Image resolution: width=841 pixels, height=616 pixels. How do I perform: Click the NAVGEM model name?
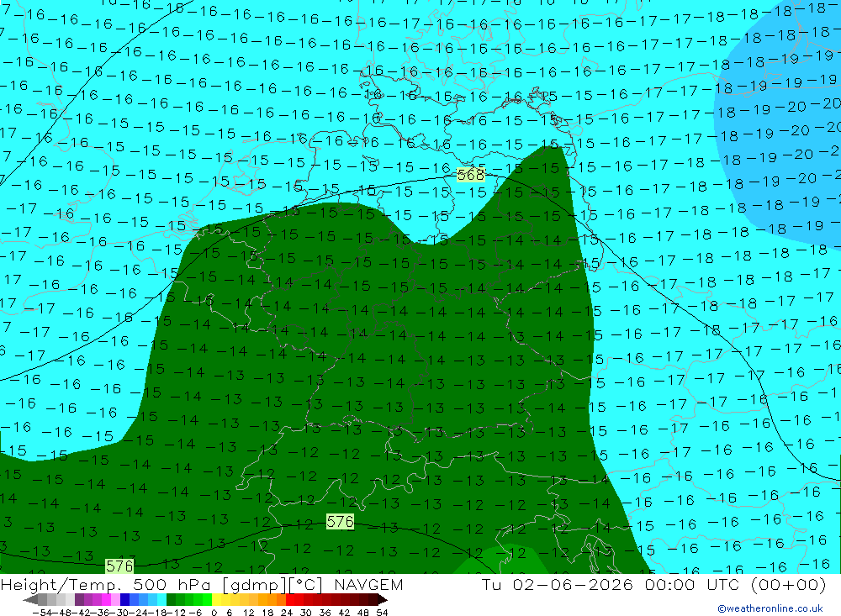click(x=368, y=584)
